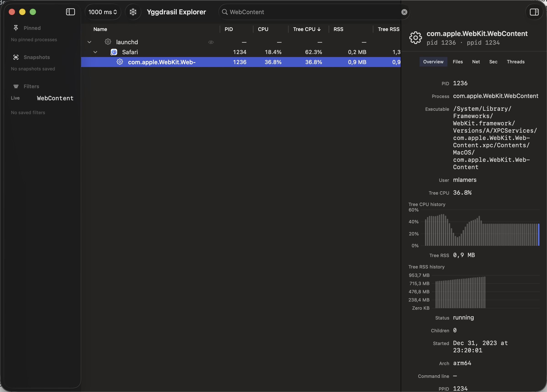
Task: Click the inspector title com.apple.WebKit.WebContent
Action: pyautogui.click(x=477, y=34)
